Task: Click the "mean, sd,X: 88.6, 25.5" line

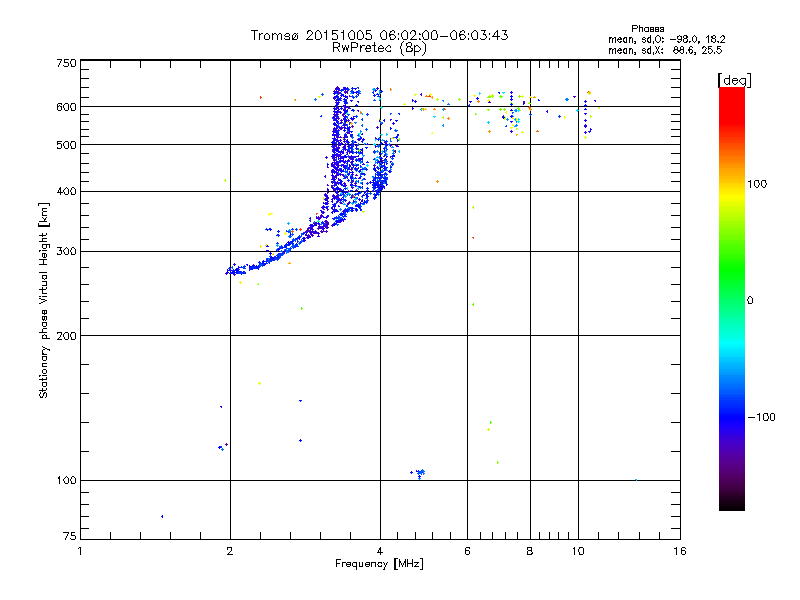Action: tap(665, 50)
